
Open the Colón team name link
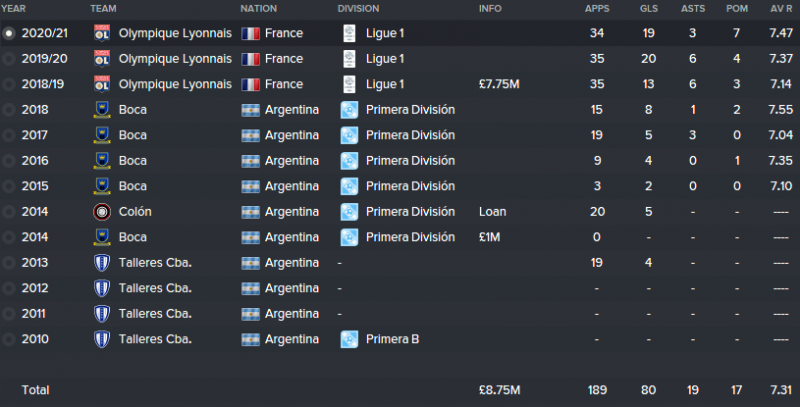(x=135, y=212)
